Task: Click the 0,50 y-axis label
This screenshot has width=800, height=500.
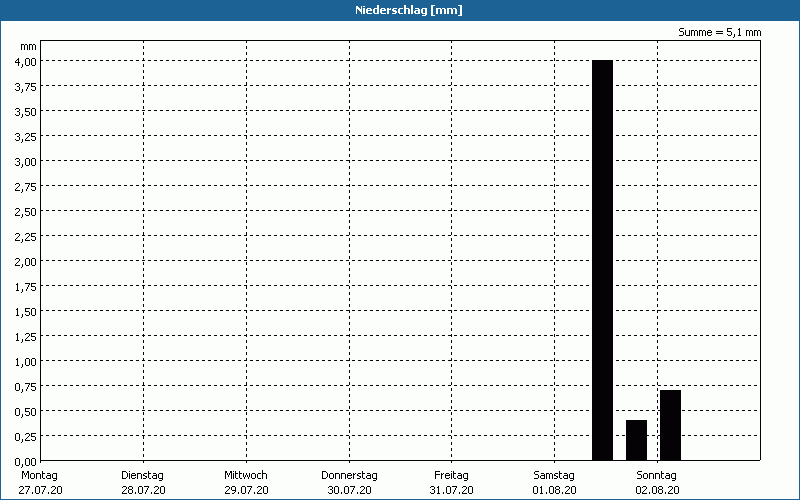Action: (x=26, y=412)
